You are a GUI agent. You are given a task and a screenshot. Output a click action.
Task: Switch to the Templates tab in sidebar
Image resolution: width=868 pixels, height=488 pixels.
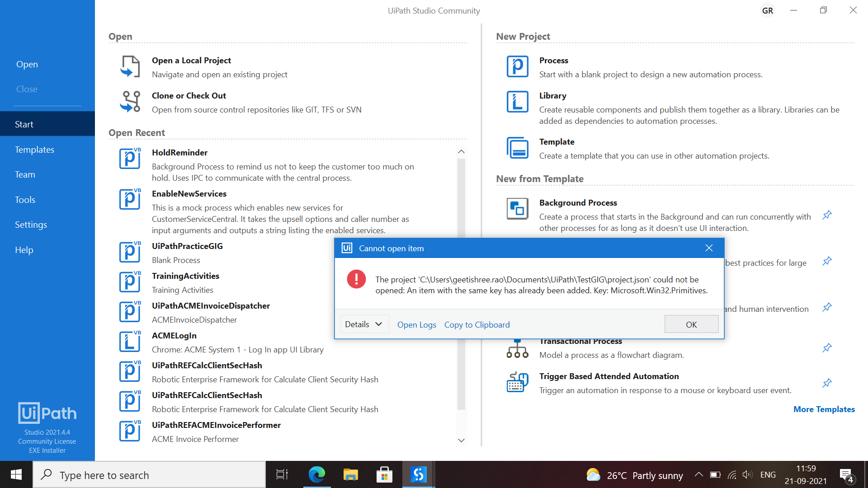(x=34, y=150)
